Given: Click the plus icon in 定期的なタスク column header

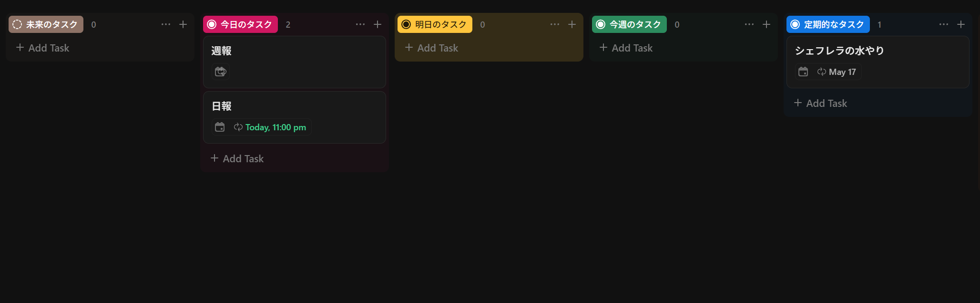Looking at the screenshot, I should [x=961, y=24].
